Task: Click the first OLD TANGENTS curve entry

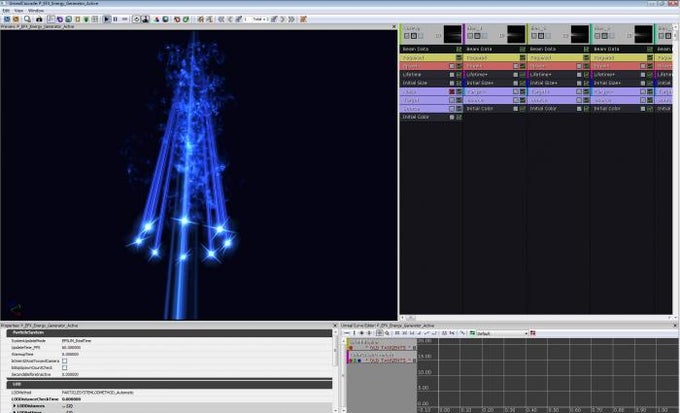Action: point(388,348)
